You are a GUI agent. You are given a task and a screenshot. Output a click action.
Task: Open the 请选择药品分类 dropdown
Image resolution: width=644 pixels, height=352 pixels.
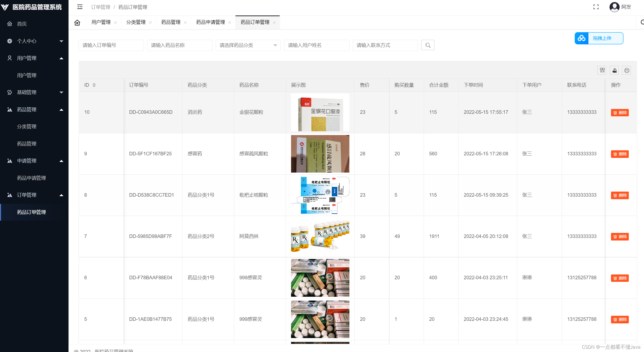coord(248,45)
